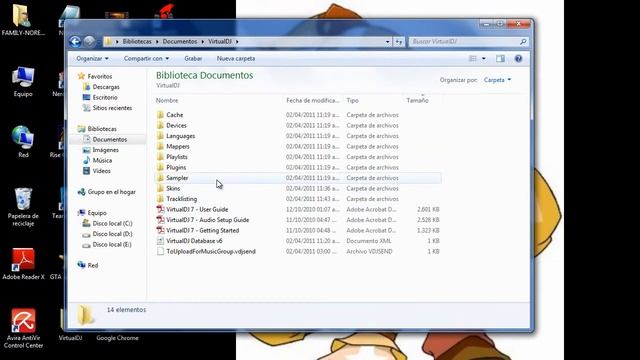The height and width of the screenshot is (360, 640).
Task: Open the Organizar menu
Action: tap(92, 59)
